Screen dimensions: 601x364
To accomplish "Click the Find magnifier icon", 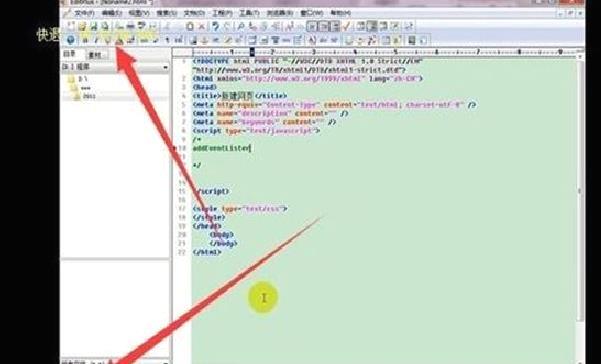I will tap(241, 26).
